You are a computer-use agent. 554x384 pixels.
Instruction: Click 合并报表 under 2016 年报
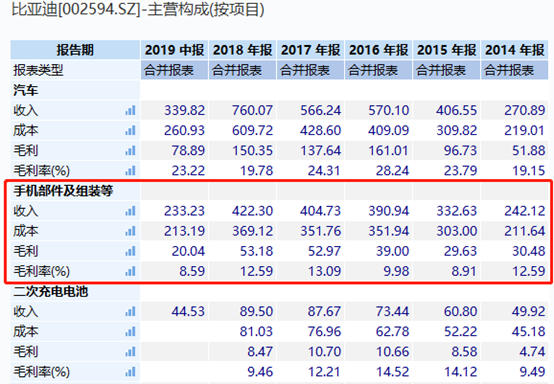click(x=373, y=70)
